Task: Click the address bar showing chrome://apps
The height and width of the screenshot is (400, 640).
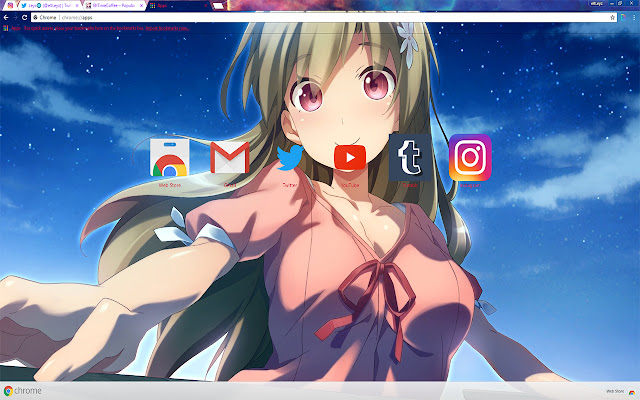Action: (322, 18)
